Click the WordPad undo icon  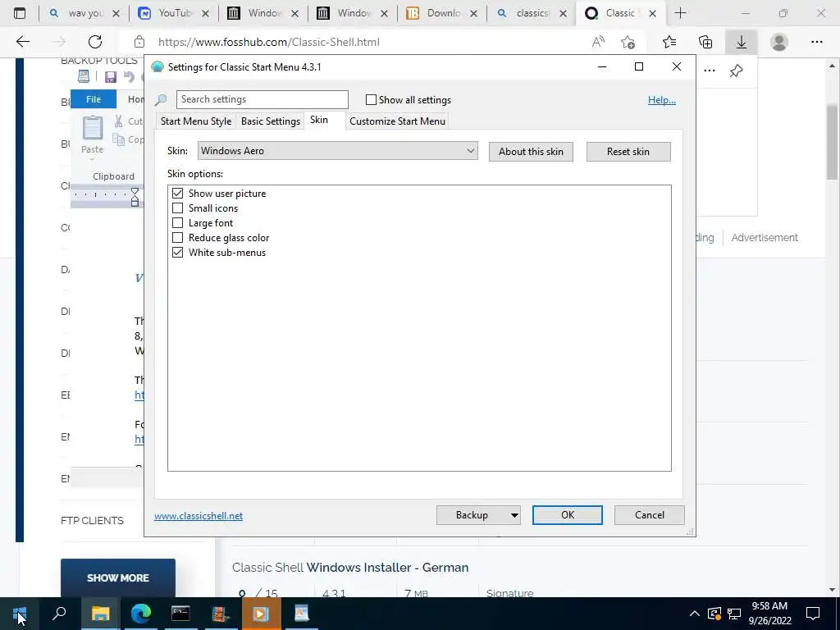coord(129,77)
